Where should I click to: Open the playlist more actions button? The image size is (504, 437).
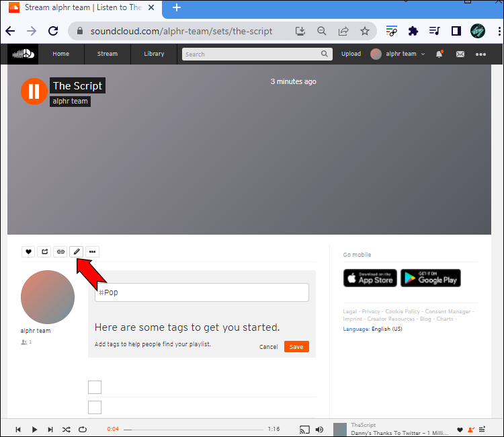point(92,251)
